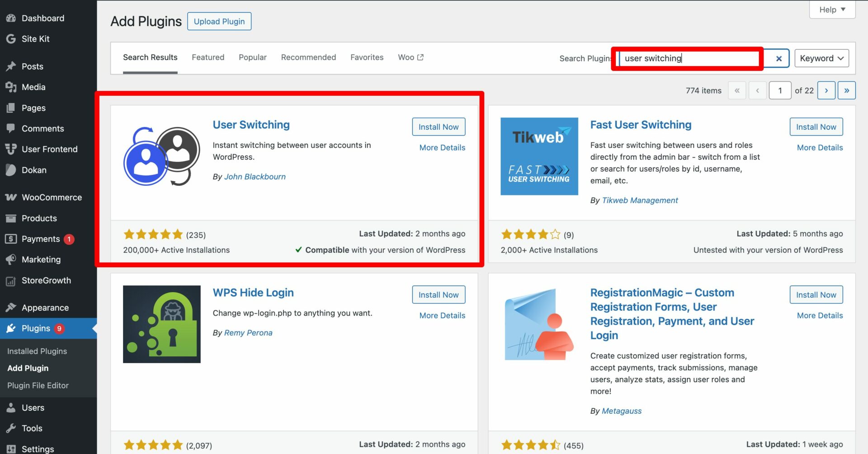Switch to the Favorites tab
The height and width of the screenshot is (454, 868).
pyautogui.click(x=367, y=57)
